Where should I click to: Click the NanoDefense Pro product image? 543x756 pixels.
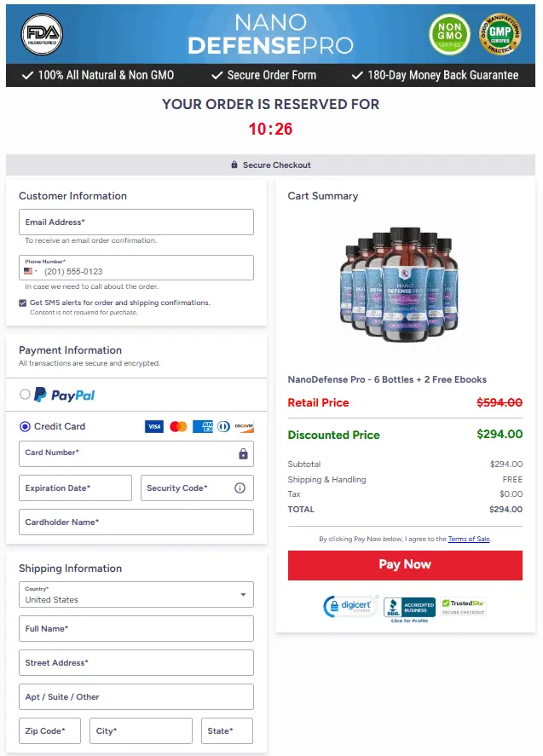400,282
